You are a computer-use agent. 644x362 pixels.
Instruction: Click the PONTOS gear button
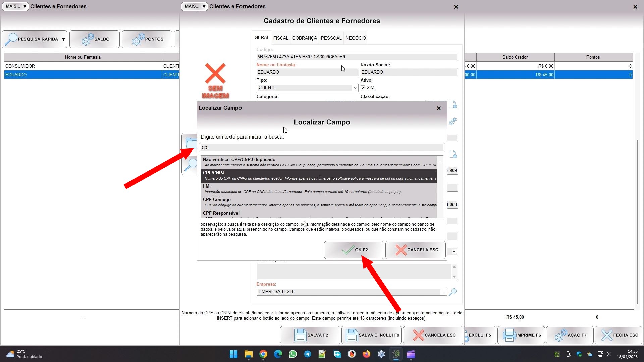[147, 39]
